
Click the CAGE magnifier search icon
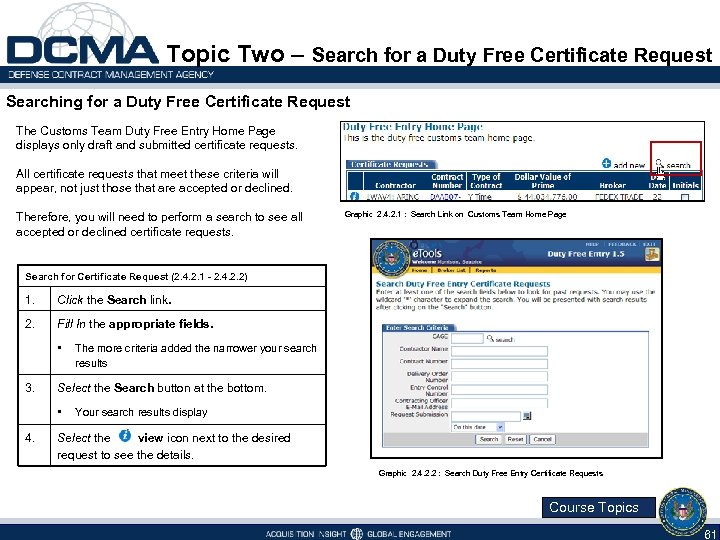click(x=490, y=338)
